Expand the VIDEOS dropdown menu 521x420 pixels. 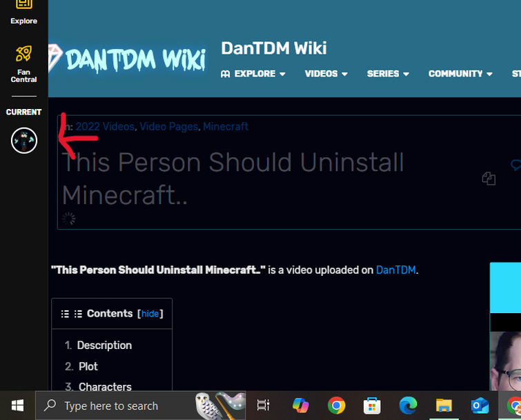coord(326,74)
